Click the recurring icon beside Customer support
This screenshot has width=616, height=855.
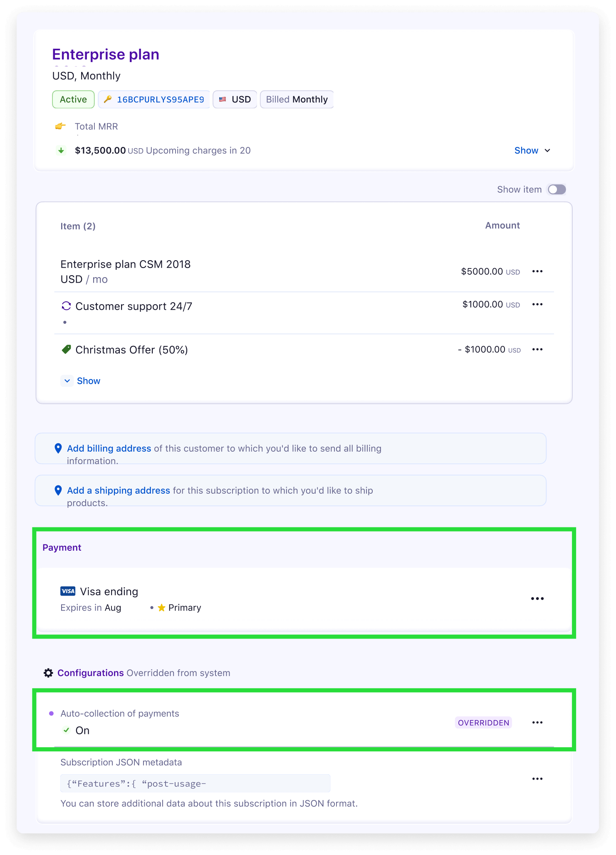click(x=66, y=306)
